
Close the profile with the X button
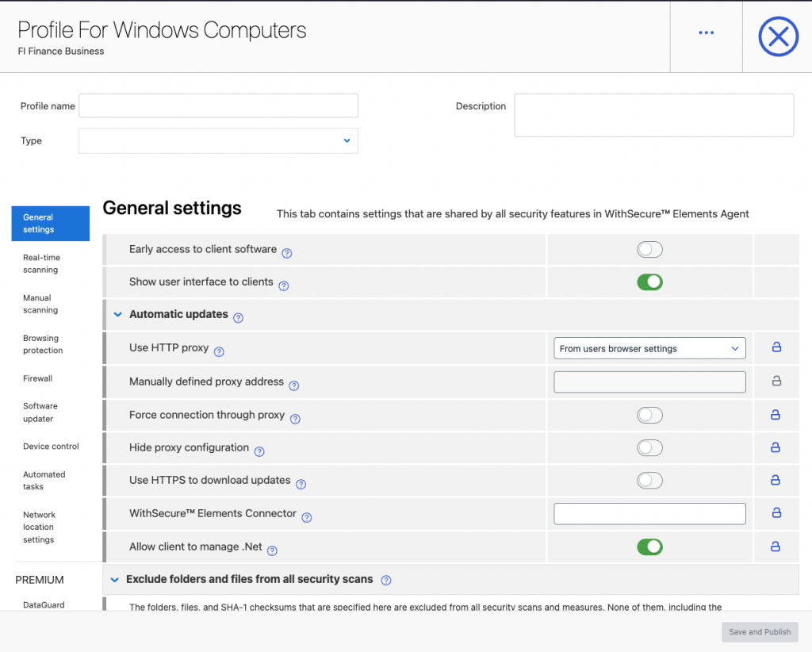pyautogui.click(x=778, y=36)
